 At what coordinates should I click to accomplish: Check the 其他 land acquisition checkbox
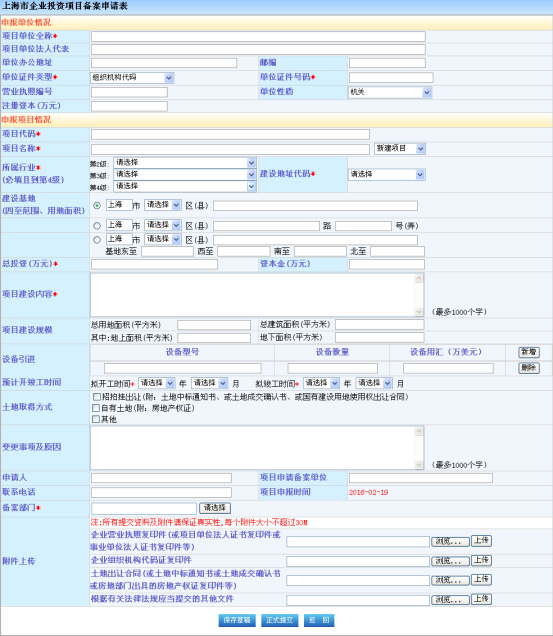[96, 419]
